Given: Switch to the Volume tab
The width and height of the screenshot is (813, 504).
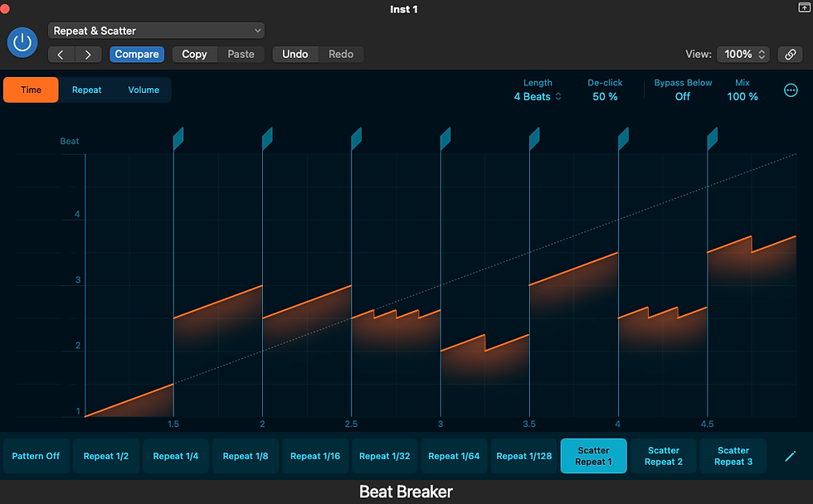Looking at the screenshot, I should coord(144,90).
